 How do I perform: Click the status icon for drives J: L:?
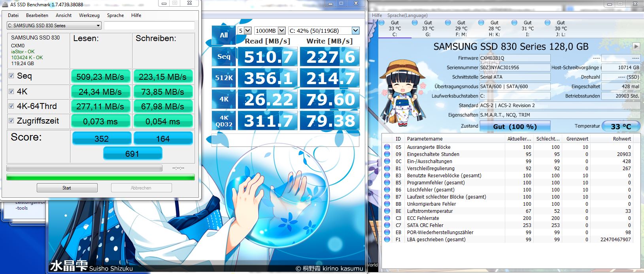pyautogui.click(x=548, y=23)
